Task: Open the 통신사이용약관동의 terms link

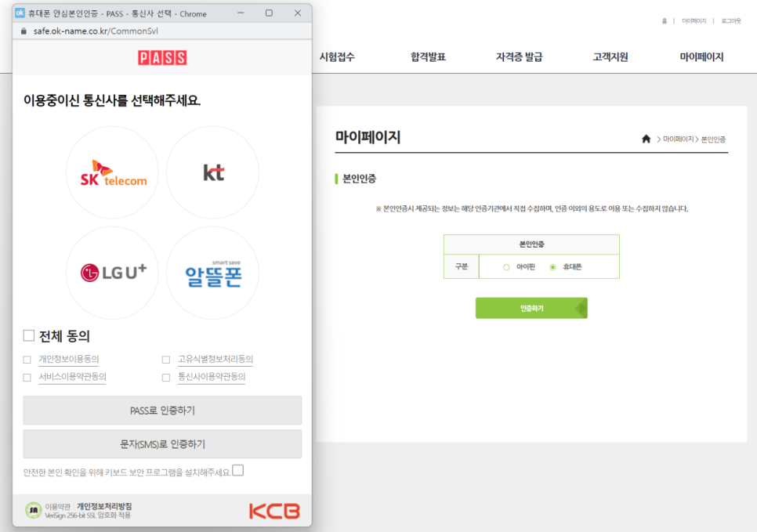Action: point(212,377)
